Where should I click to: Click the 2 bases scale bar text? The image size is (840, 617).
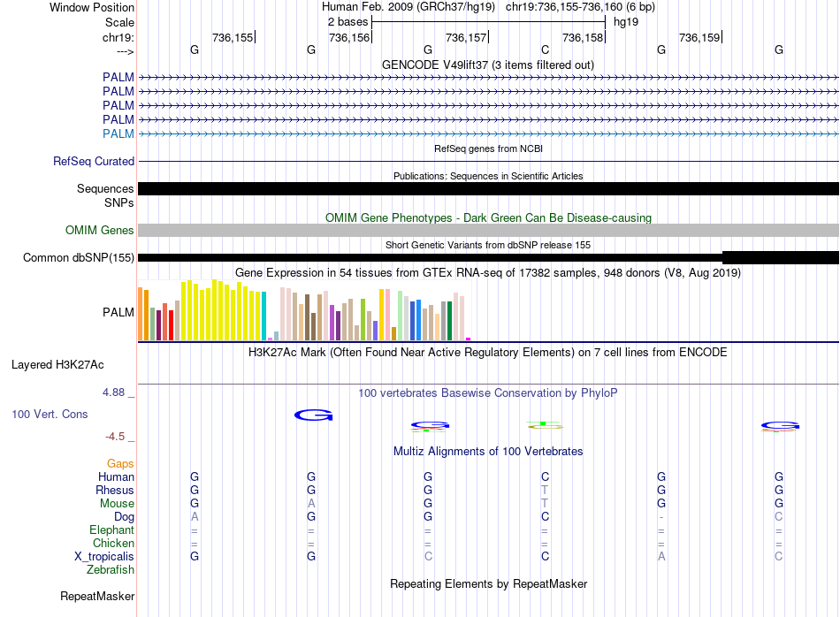click(348, 22)
